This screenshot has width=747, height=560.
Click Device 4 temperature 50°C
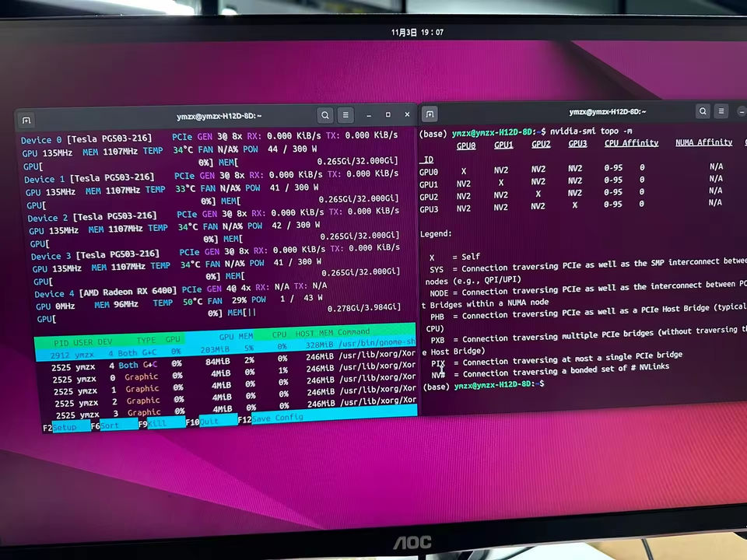194,302
